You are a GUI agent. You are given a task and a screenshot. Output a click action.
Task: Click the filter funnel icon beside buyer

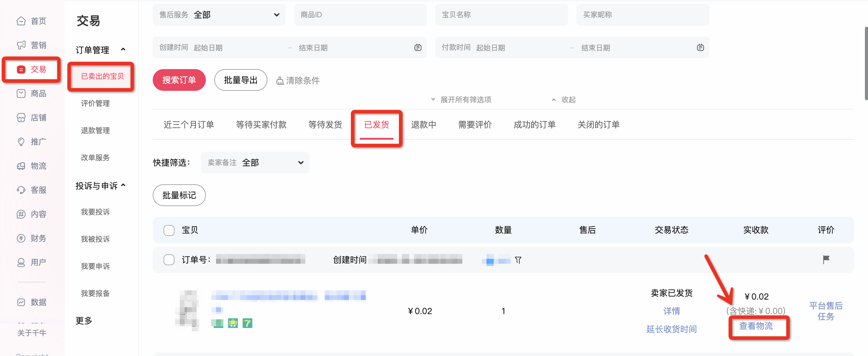tap(518, 260)
